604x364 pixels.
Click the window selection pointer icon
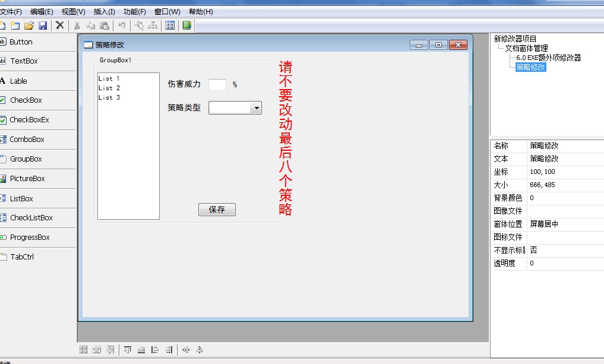(x=138, y=26)
